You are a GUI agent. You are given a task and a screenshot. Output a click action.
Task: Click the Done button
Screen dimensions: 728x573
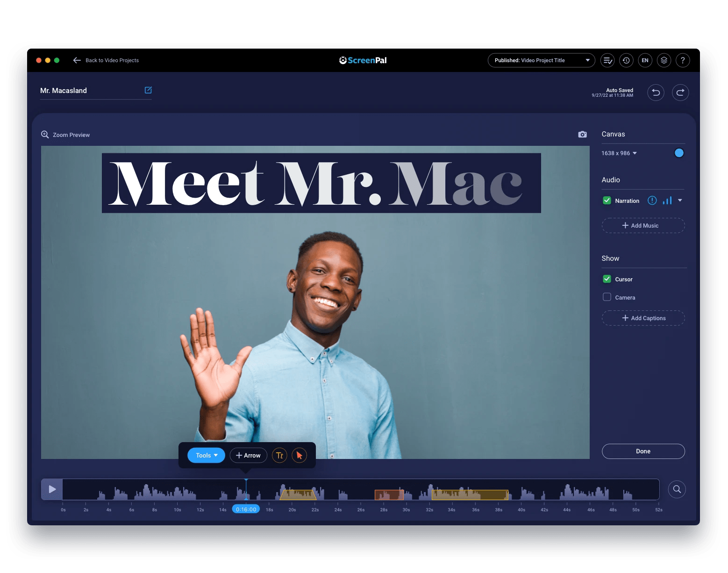pyautogui.click(x=643, y=451)
